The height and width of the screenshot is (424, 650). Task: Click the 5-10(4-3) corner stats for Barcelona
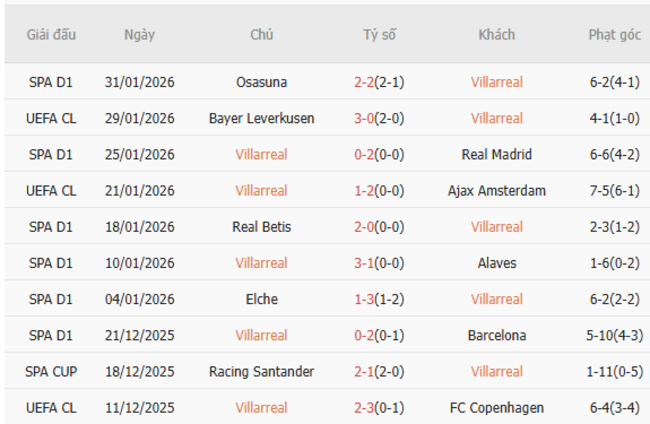[614, 335]
